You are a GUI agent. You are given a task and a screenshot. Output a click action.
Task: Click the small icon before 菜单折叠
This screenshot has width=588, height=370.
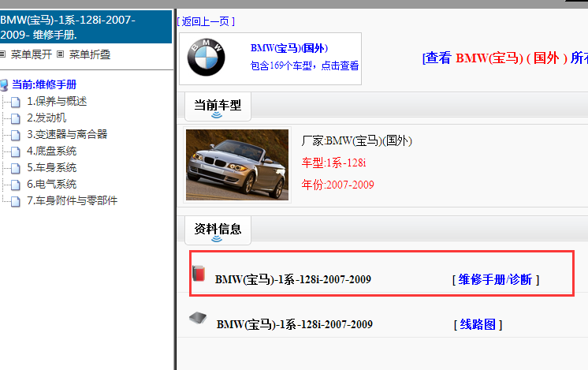[x=60, y=54]
